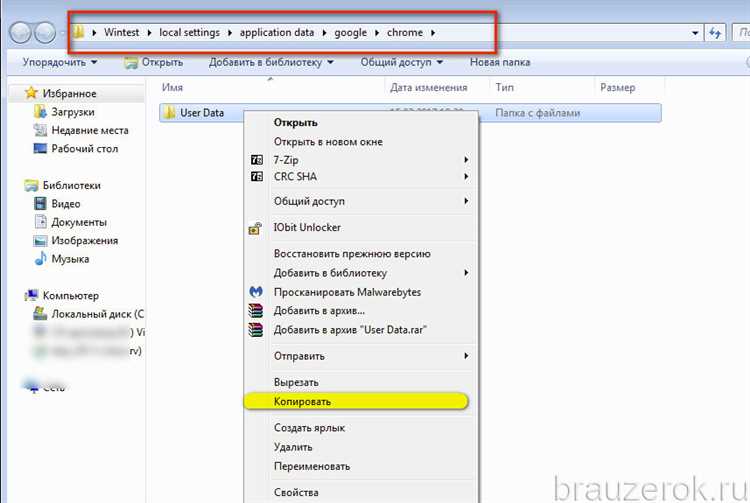Click the Malwarebytes scan icon
750x503 pixels.
tap(255, 292)
